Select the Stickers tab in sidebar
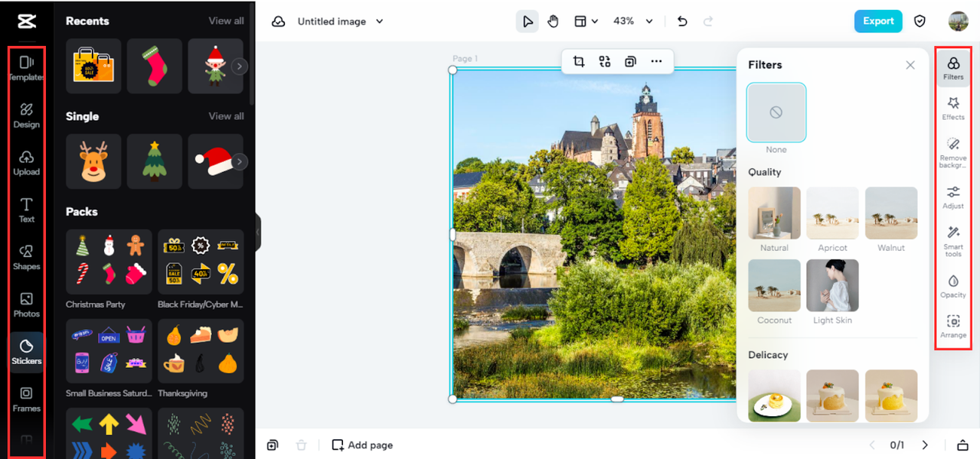 click(x=26, y=352)
